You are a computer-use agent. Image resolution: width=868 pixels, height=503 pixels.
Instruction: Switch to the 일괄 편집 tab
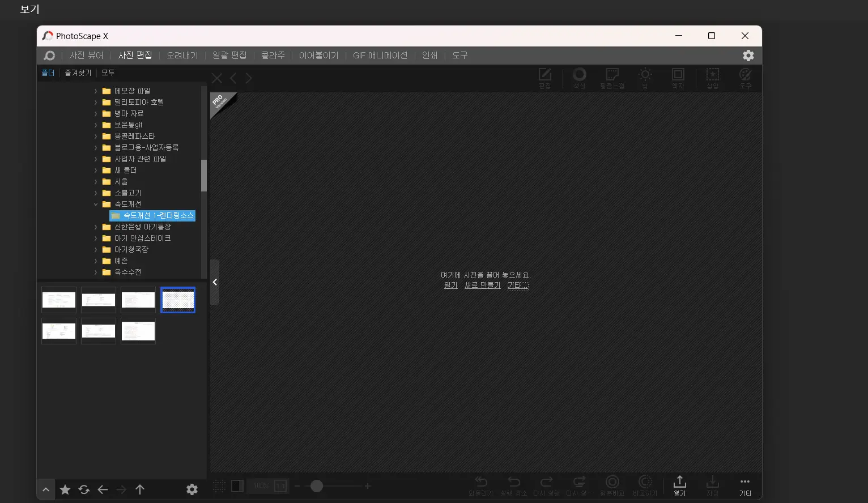(229, 56)
